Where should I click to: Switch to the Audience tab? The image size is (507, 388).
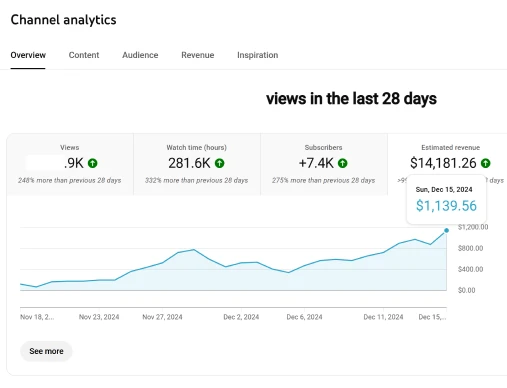click(x=140, y=55)
